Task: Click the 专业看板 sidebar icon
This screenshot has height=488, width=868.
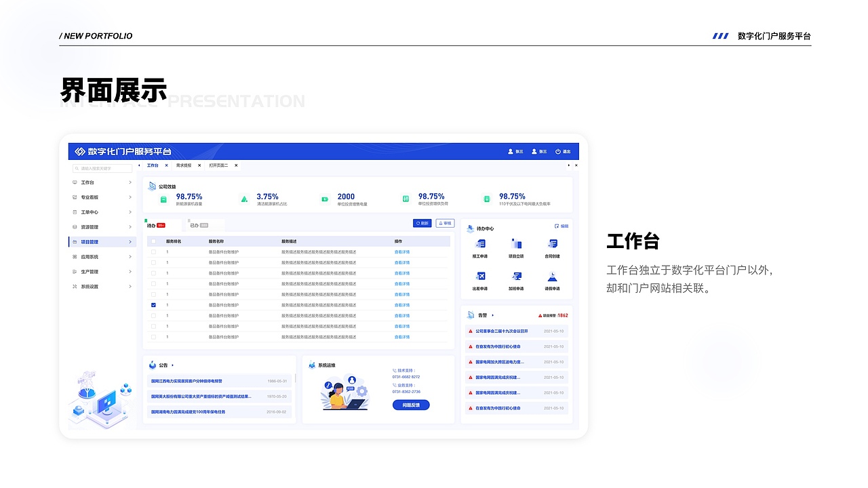Action: [x=75, y=197]
